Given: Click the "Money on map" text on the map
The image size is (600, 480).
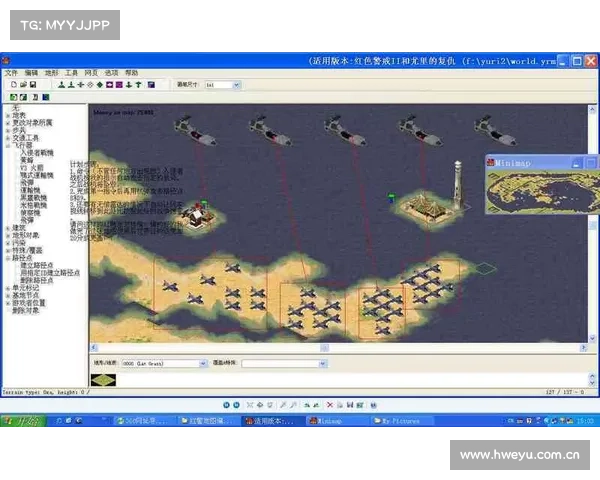Looking at the screenshot, I should (123, 113).
